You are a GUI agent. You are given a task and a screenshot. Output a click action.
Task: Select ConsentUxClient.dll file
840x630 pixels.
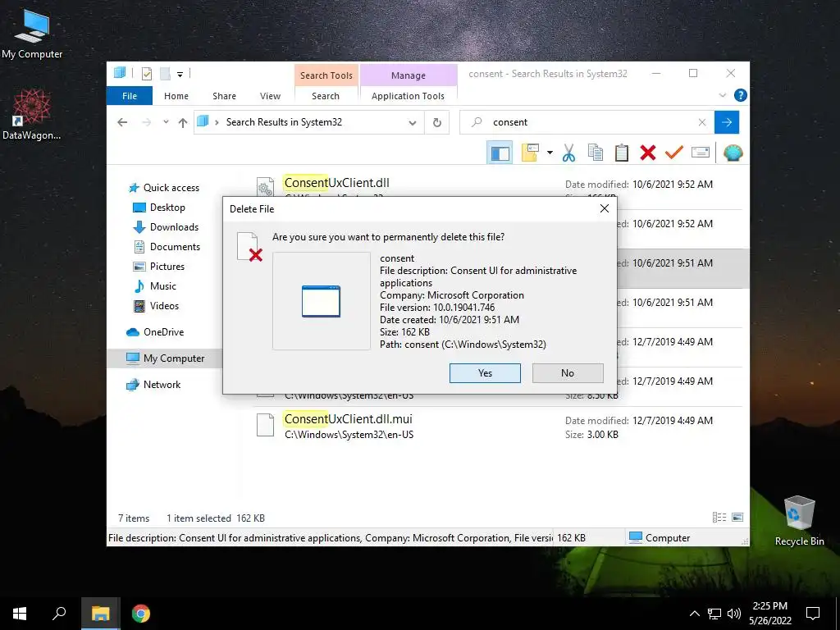tap(337, 183)
